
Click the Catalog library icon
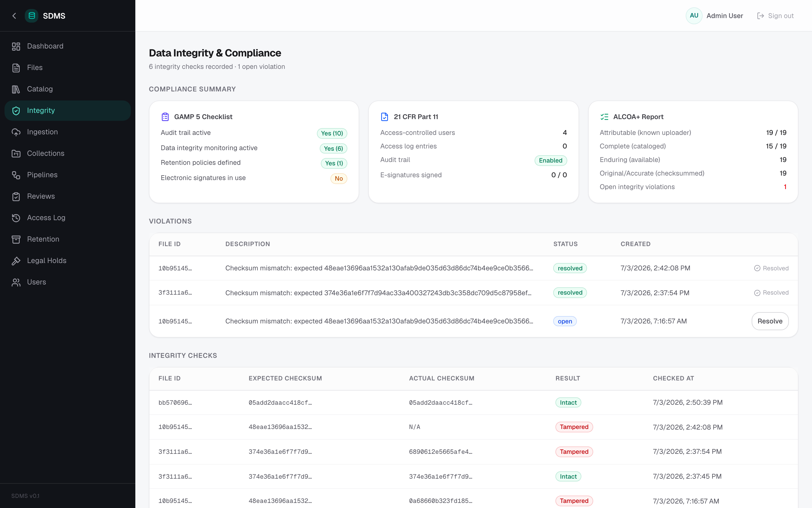click(x=16, y=89)
